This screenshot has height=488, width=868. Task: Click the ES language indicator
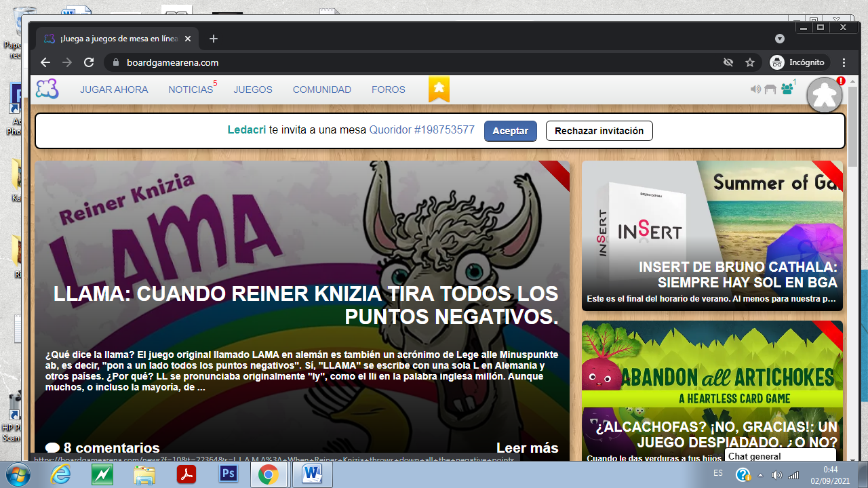[x=718, y=472]
